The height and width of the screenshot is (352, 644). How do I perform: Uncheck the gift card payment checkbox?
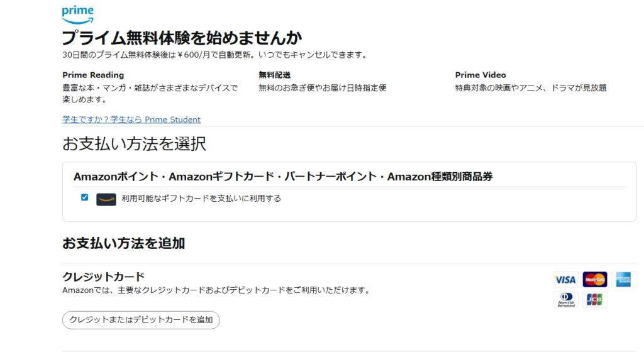[85, 197]
